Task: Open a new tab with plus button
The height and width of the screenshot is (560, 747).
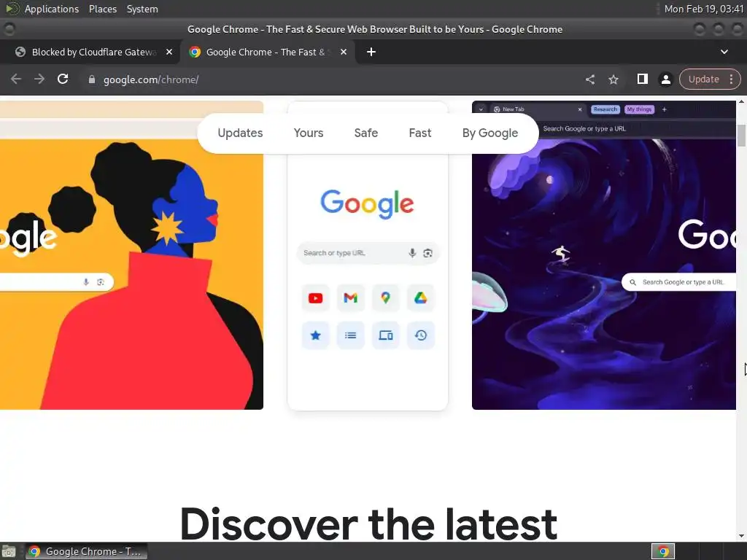Action: 371,52
